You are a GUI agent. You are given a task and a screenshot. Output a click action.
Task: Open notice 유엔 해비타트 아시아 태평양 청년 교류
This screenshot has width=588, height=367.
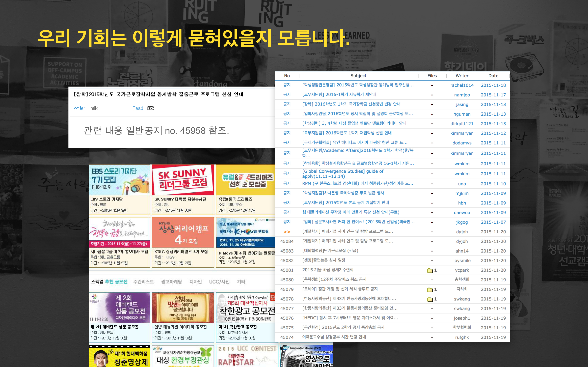point(355,143)
